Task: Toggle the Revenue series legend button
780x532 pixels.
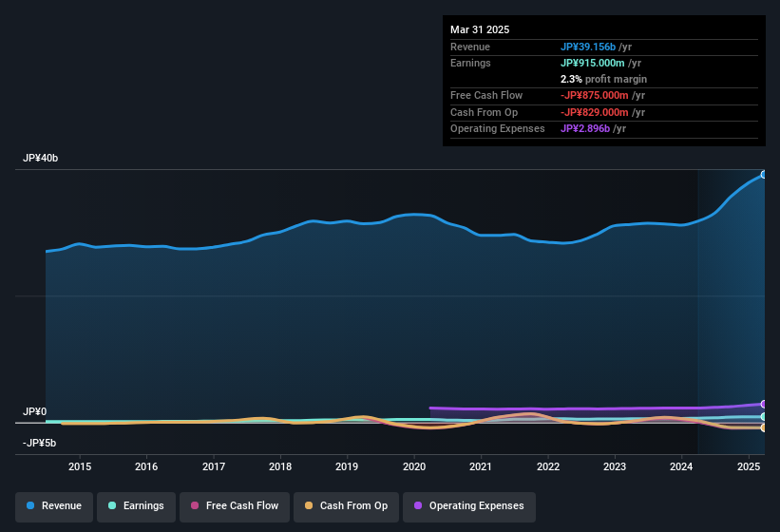Action: click(x=54, y=506)
